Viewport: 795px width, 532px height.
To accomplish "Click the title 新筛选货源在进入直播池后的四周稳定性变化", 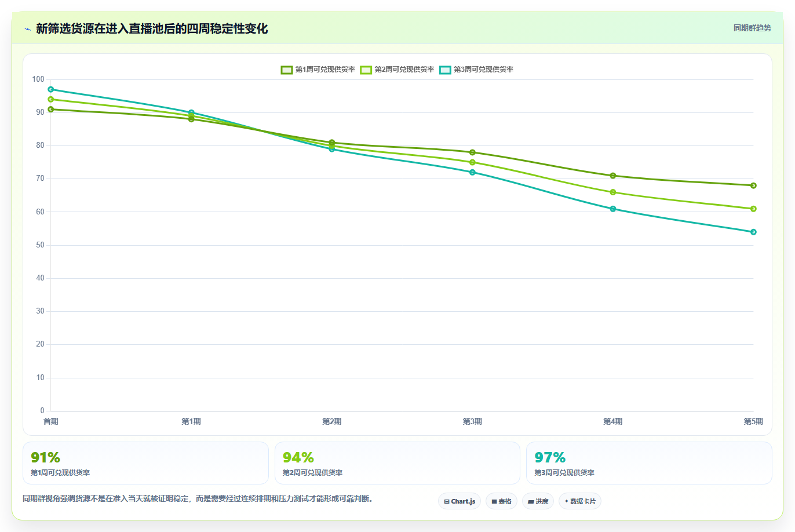I will (152, 28).
